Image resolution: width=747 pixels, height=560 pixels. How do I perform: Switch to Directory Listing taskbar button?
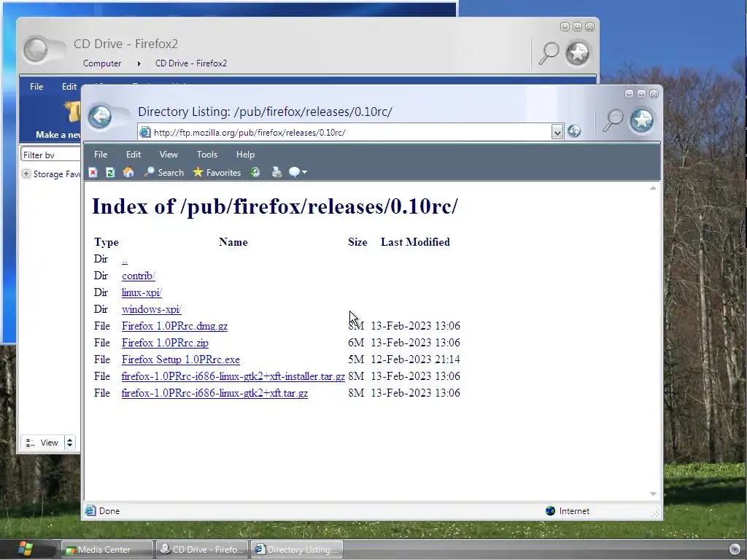point(297,550)
